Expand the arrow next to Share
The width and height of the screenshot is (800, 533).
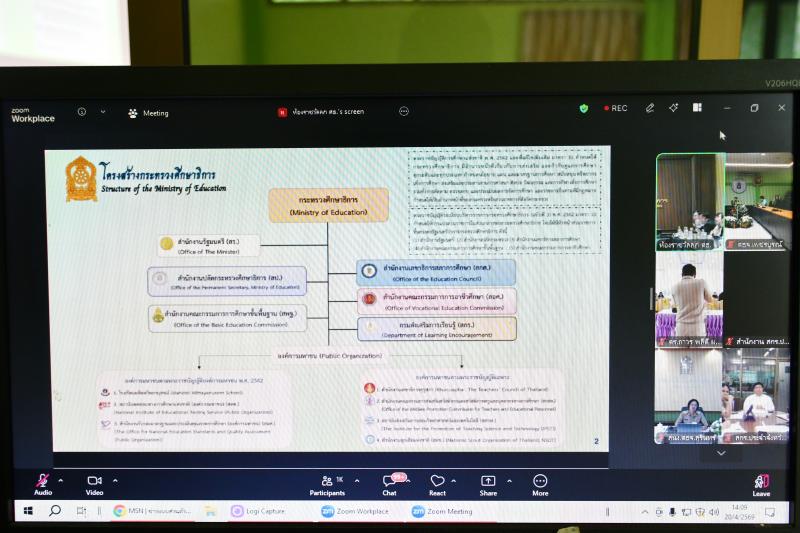click(x=507, y=480)
